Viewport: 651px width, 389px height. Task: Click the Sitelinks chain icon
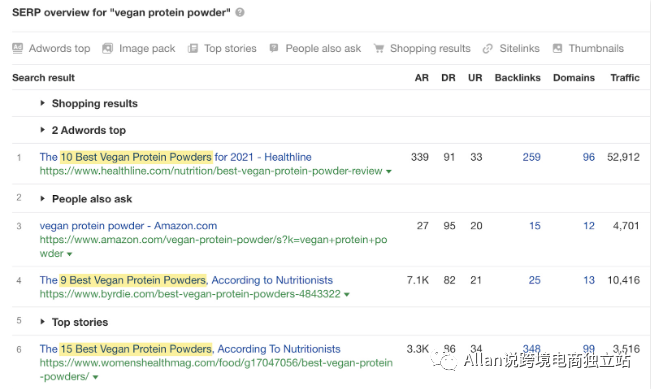[x=487, y=49]
